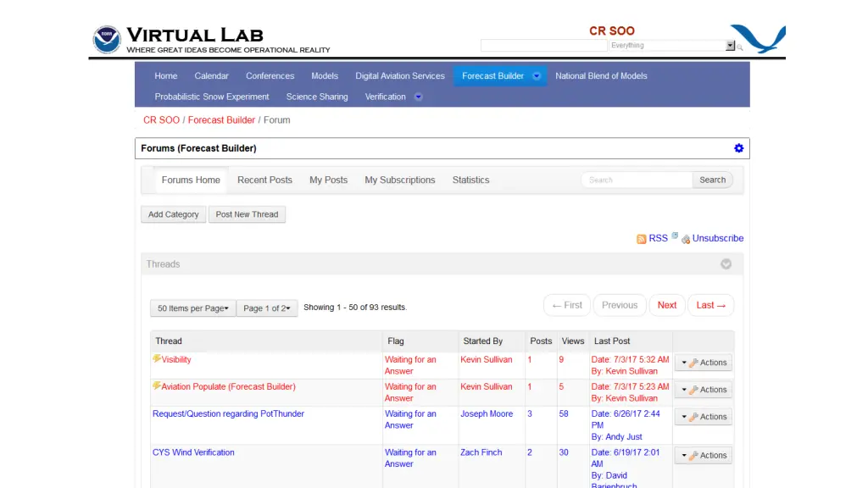Click lightning icon beside Aviation Populate thread
This screenshot has height=488, width=868.
pyautogui.click(x=157, y=385)
